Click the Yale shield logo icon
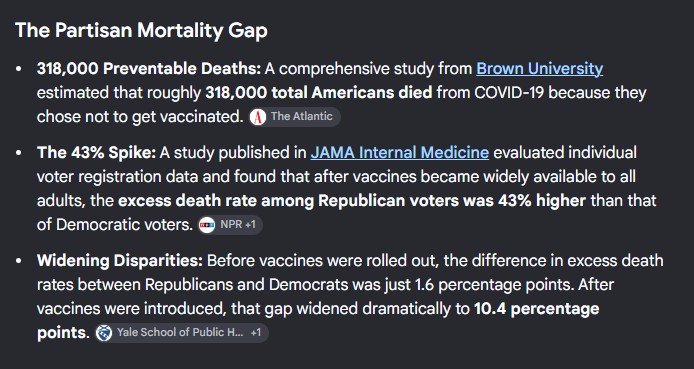Screen dimensions: 694x369 104,333
